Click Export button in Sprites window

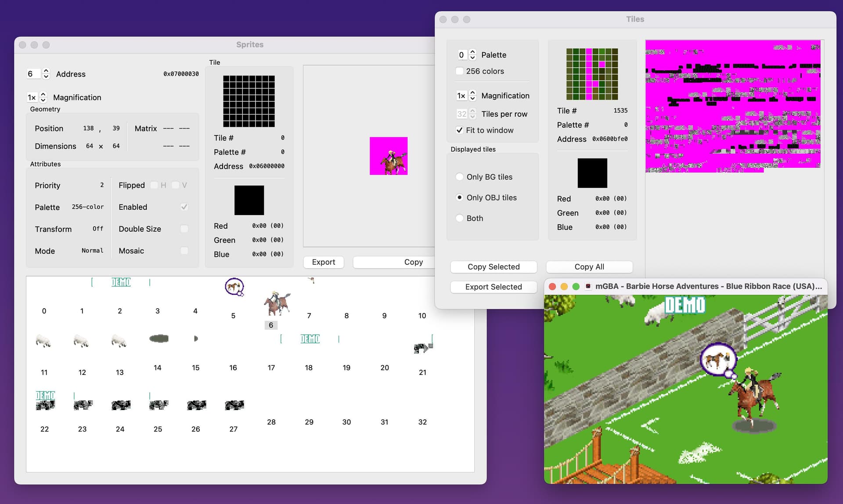coord(324,262)
